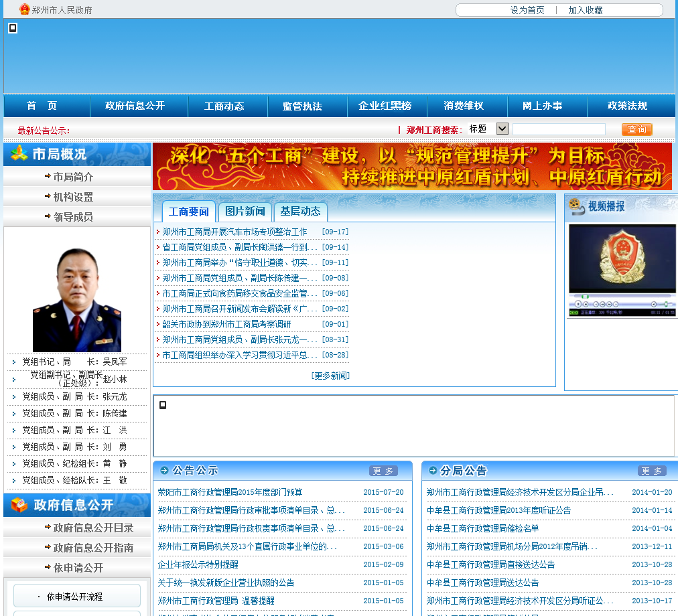This screenshot has height=616, width=678.
Task: Open news 韶关市政协到郑州市工商局考察调研
Action: pos(226,324)
